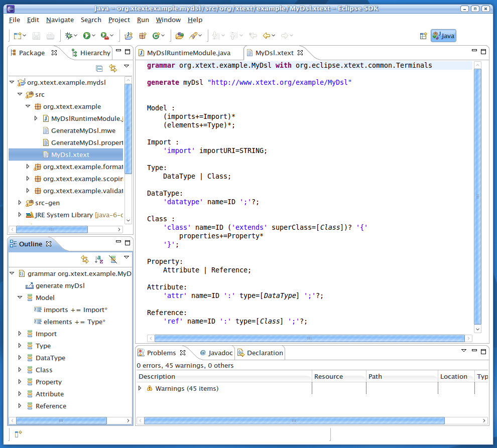Click the Problems view horizontal scrollbar thumb
This screenshot has width=497, height=448.
(294, 421)
